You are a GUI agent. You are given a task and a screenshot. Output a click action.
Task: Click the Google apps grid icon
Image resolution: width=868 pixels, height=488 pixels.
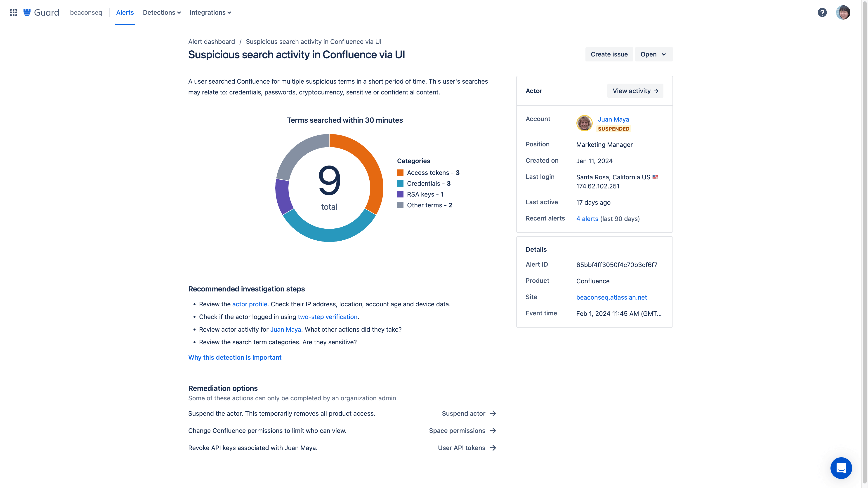pyautogui.click(x=13, y=12)
